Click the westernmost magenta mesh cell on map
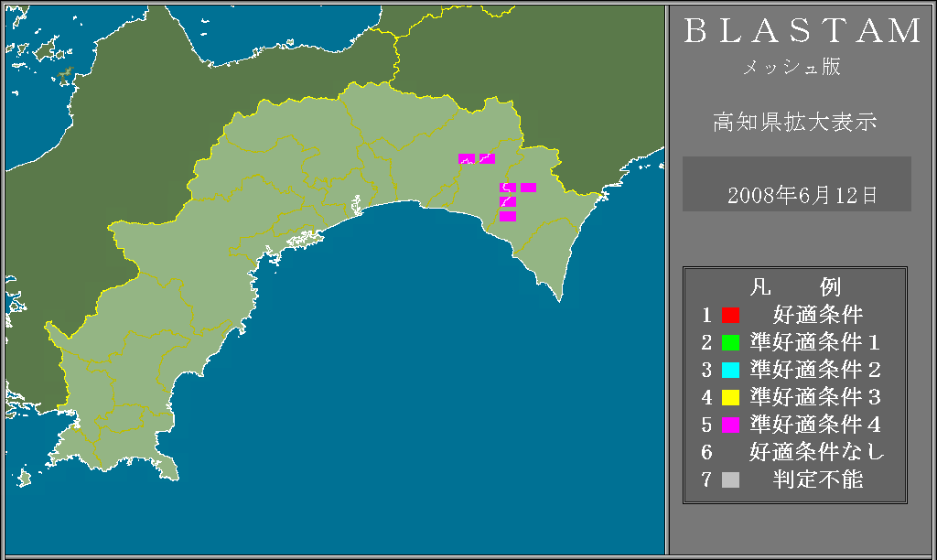 467,159
